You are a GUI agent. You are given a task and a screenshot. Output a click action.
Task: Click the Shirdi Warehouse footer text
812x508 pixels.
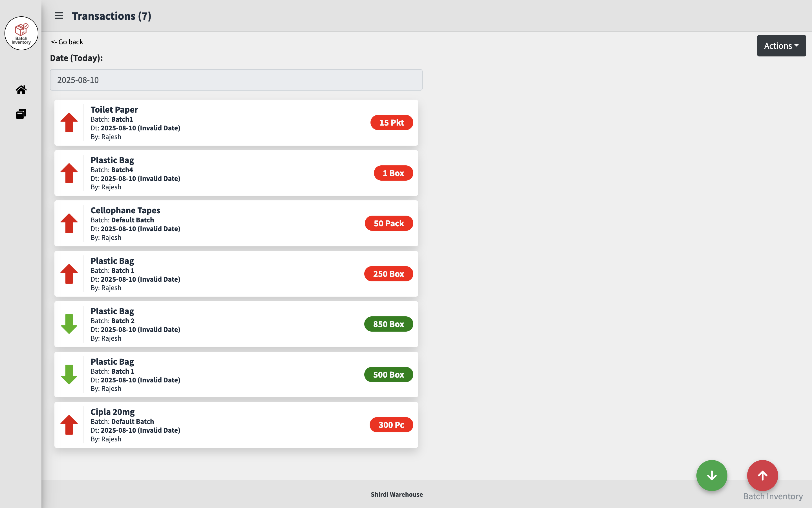tap(397, 494)
